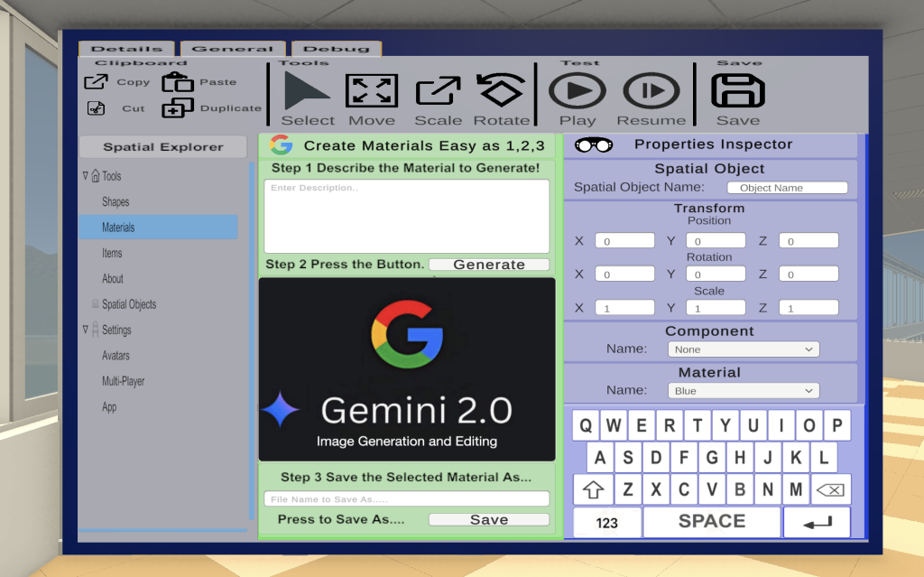Select Materials in the explorer tree
Image resolution: width=924 pixels, height=577 pixels.
tap(158, 228)
